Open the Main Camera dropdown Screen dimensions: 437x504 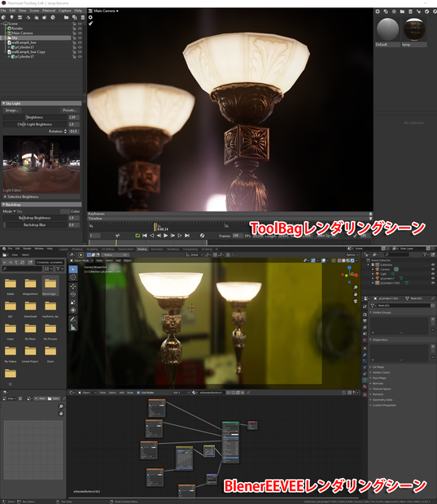pos(106,11)
